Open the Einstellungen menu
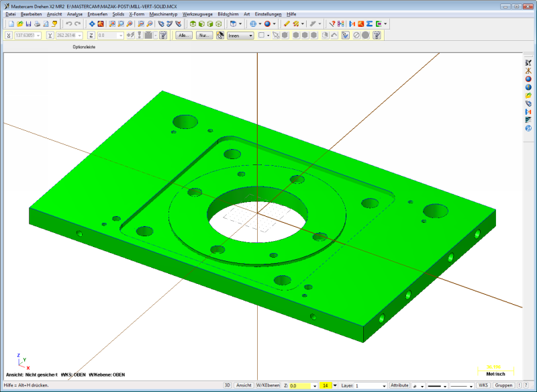 (268, 14)
